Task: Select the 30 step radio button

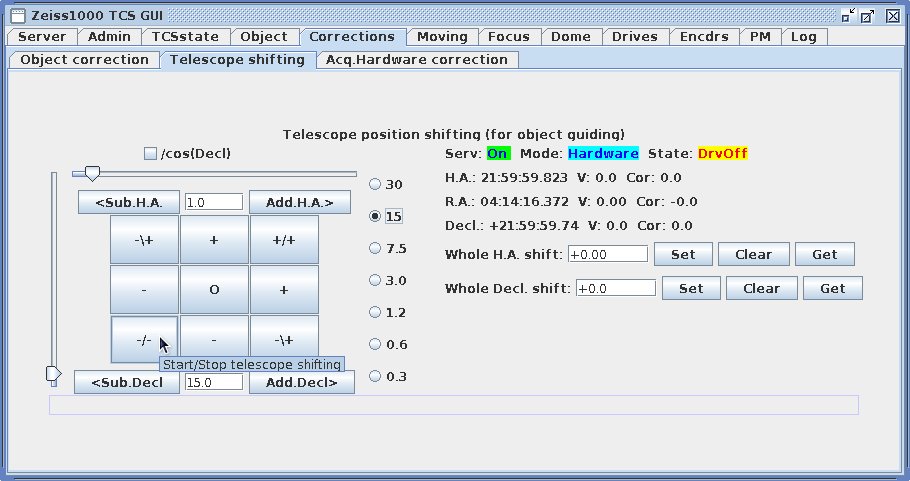Action: coord(376,184)
